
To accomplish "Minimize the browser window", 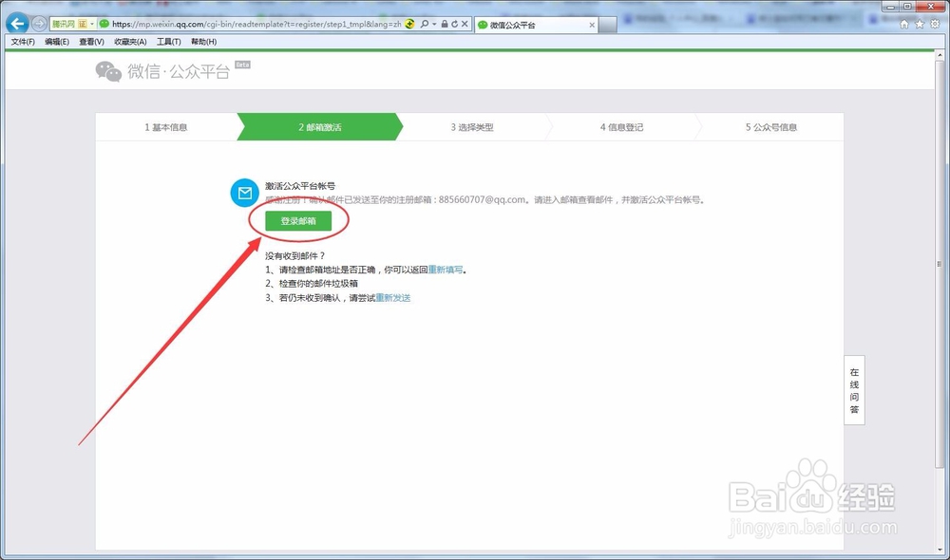I will tap(890, 7).
